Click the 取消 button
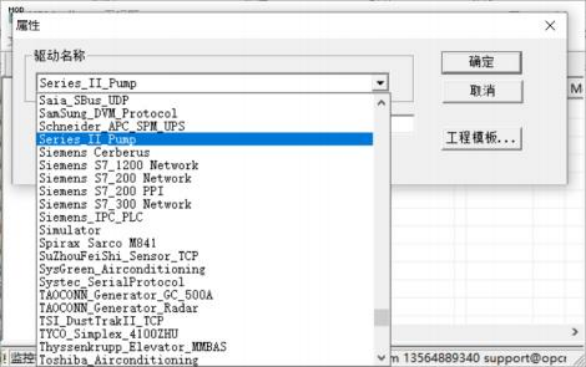The width and height of the screenshot is (586, 367). pyautogui.click(x=482, y=91)
